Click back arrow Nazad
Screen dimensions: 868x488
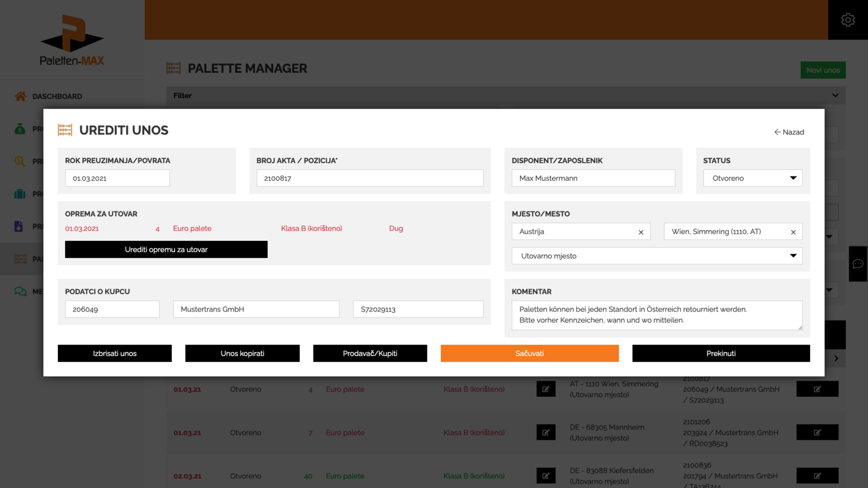(x=788, y=132)
